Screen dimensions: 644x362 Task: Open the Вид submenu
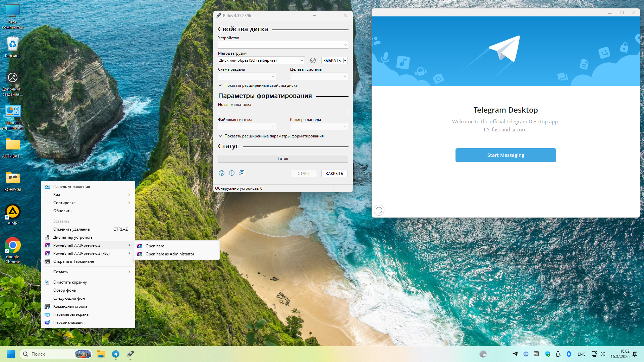pyautogui.click(x=88, y=195)
